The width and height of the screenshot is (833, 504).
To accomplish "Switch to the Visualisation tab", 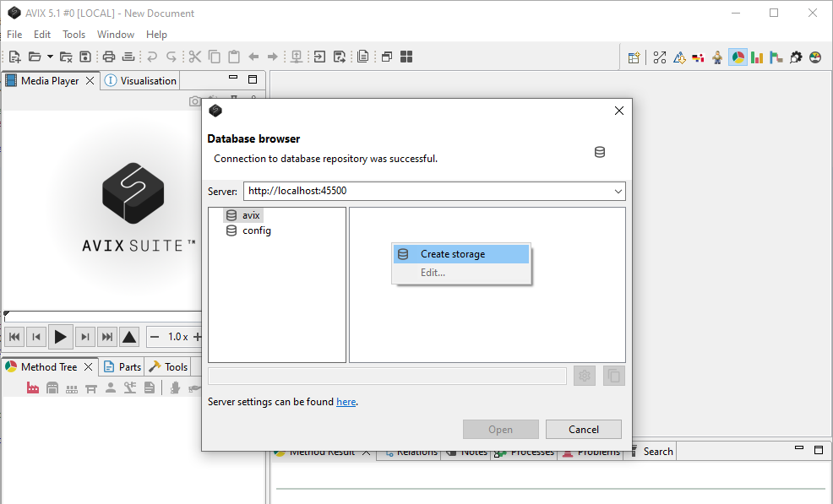I will point(140,81).
